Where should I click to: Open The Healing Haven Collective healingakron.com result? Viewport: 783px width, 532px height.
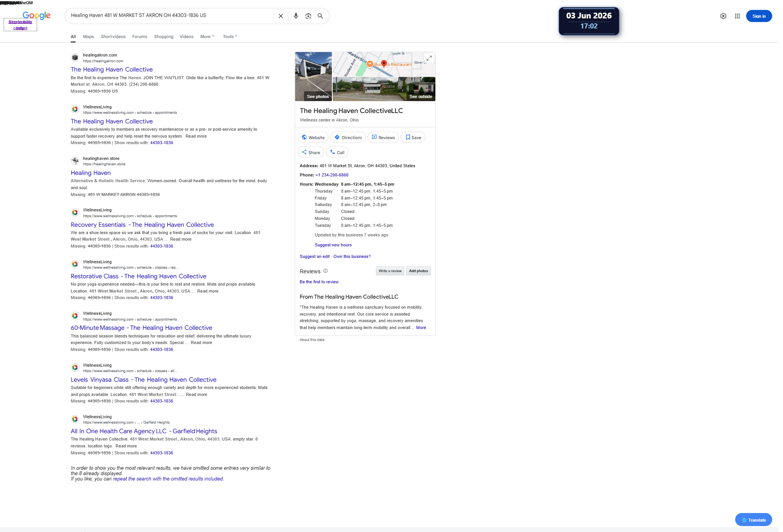[x=112, y=69]
